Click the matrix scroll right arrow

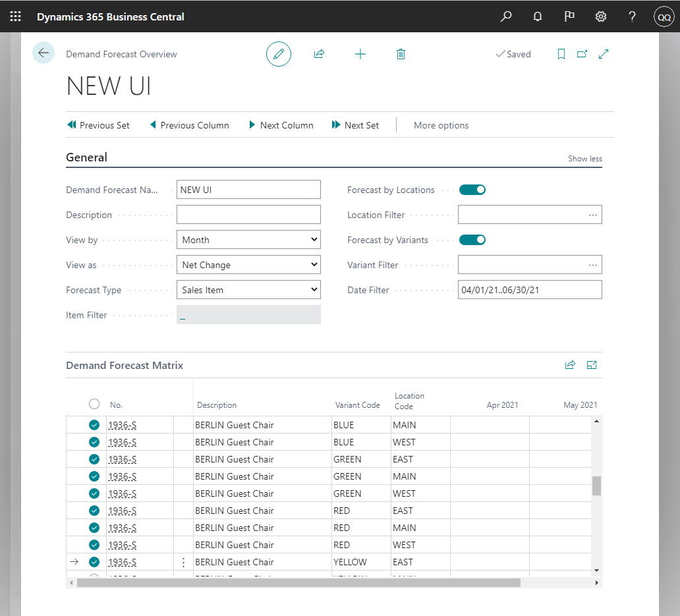click(x=597, y=582)
